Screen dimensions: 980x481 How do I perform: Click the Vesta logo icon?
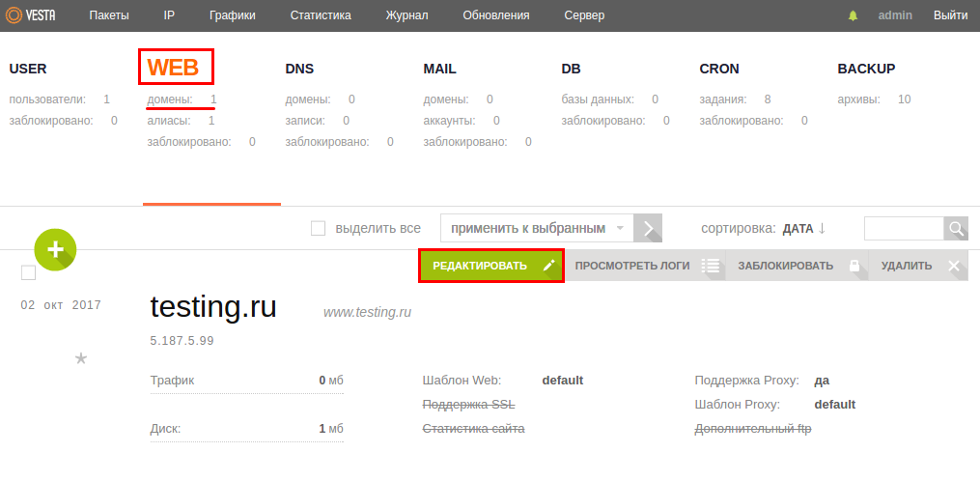coord(13,15)
